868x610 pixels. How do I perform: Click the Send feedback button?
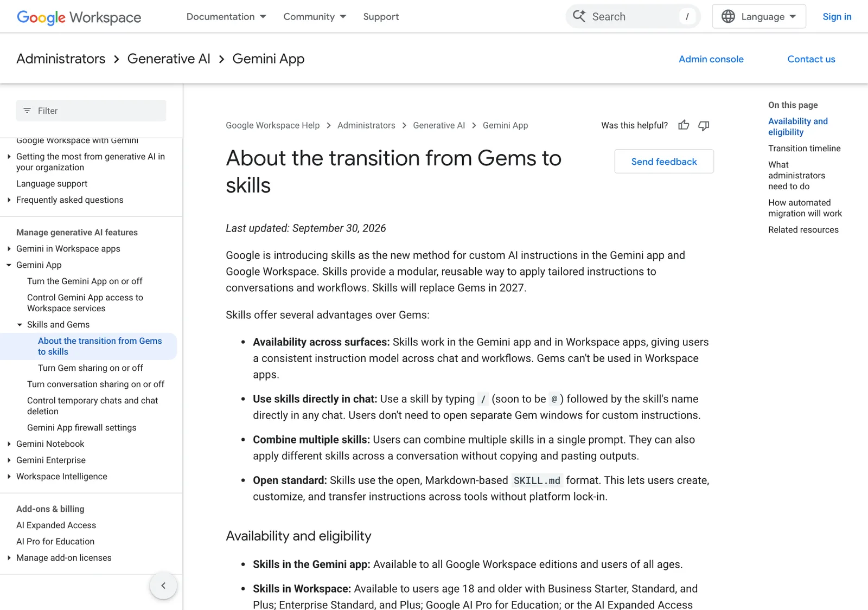tap(664, 162)
